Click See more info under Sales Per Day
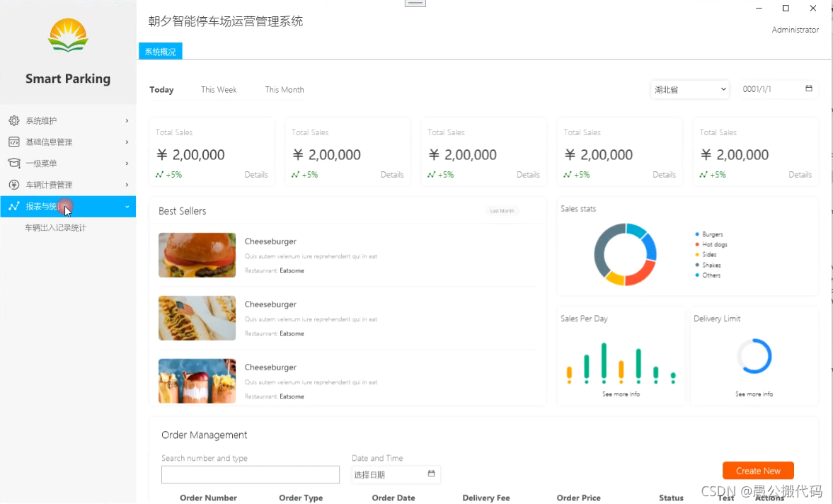Viewport: 833px width, 504px height. click(x=621, y=394)
